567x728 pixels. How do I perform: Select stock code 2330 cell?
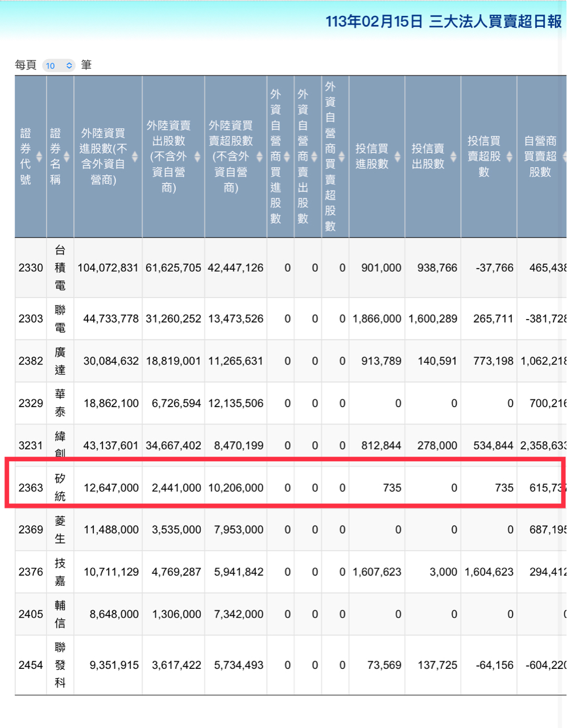click(x=31, y=268)
